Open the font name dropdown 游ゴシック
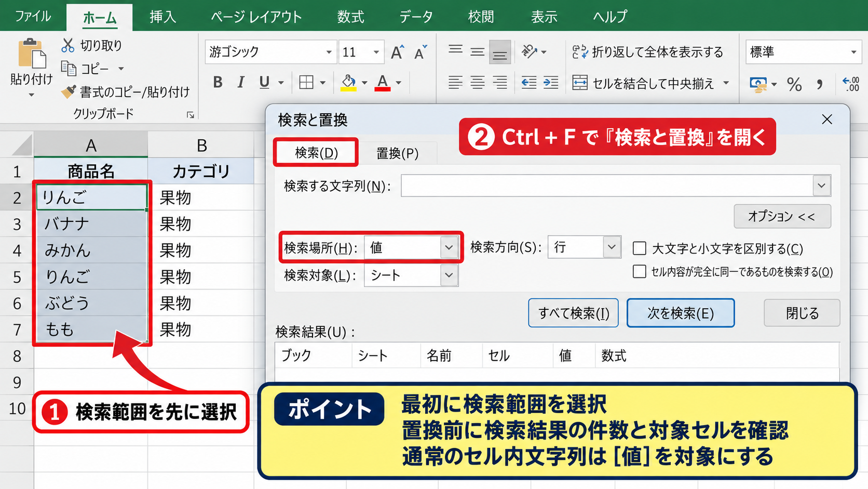The width and height of the screenshot is (868, 489). [x=329, y=52]
